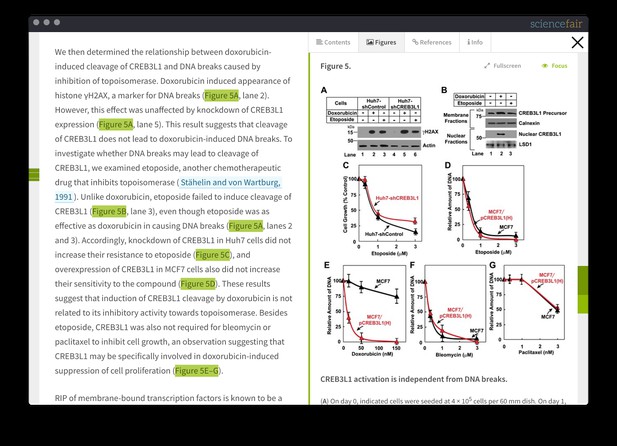Click the References link icon

tap(415, 42)
